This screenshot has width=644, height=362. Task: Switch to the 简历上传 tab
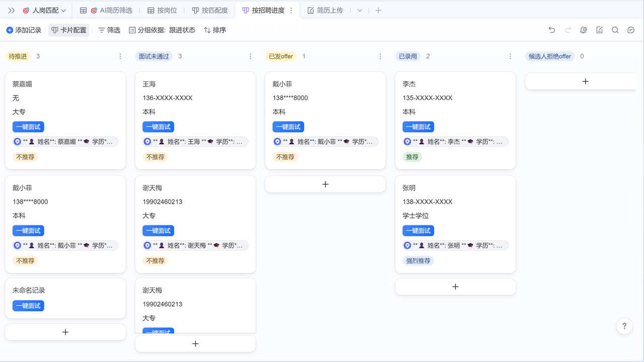(x=325, y=10)
